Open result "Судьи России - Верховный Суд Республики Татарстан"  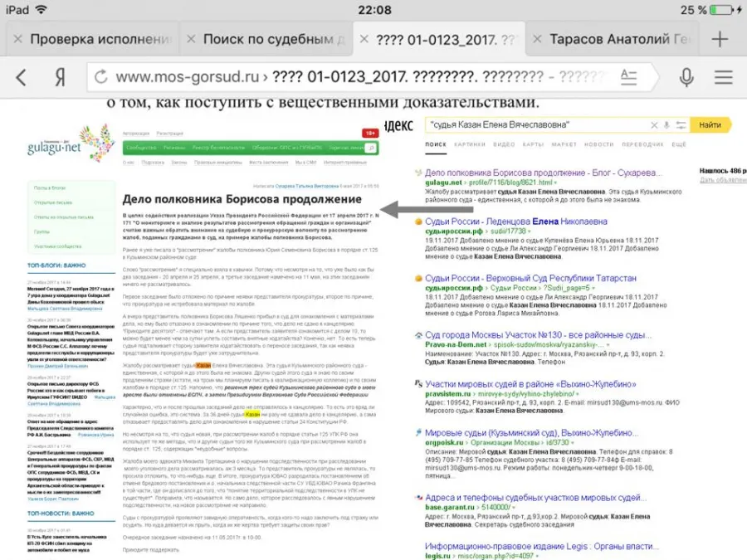point(530,278)
